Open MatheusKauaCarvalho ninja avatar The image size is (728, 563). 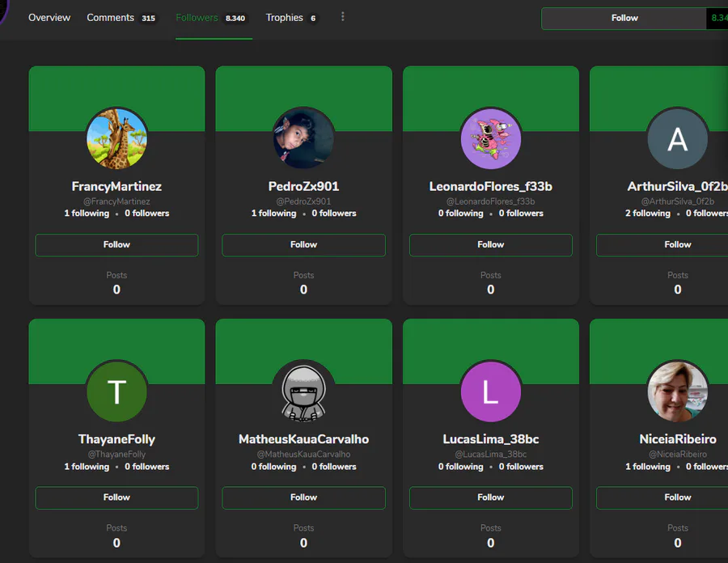click(x=303, y=392)
